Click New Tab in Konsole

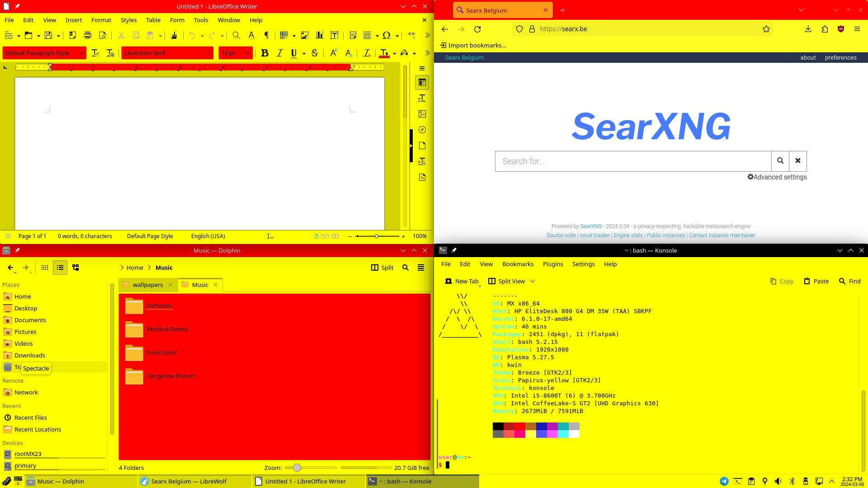[x=462, y=281]
